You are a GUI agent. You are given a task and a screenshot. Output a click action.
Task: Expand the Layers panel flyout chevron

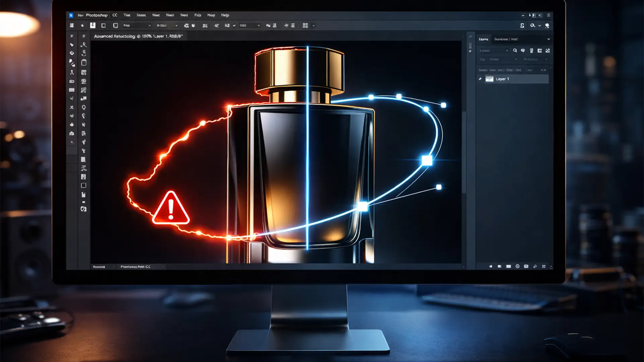click(x=549, y=39)
